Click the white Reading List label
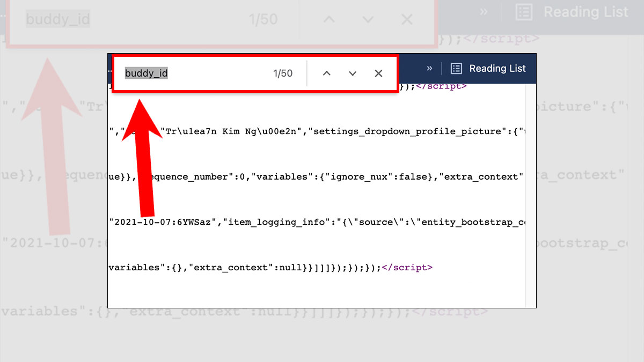 click(x=497, y=69)
